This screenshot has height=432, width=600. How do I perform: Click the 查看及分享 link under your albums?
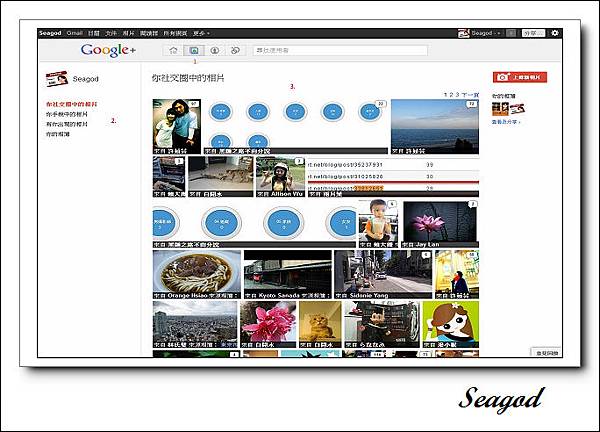(506, 122)
